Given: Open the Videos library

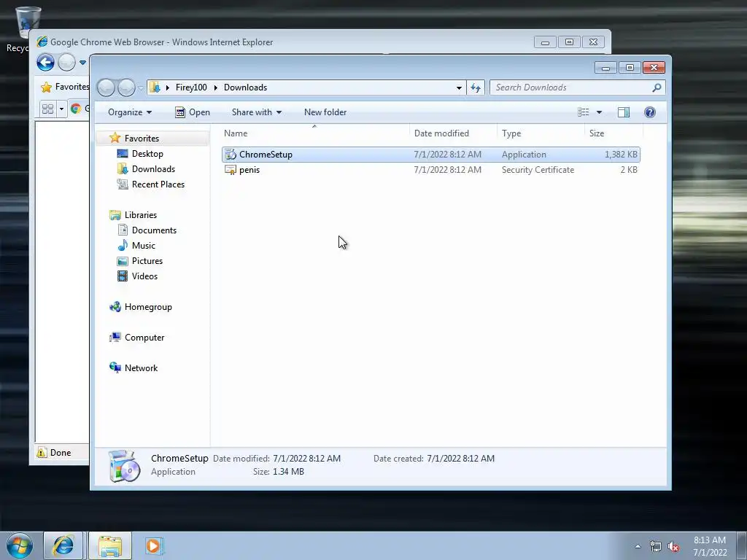Looking at the screenshot, I should click(144, 276).
